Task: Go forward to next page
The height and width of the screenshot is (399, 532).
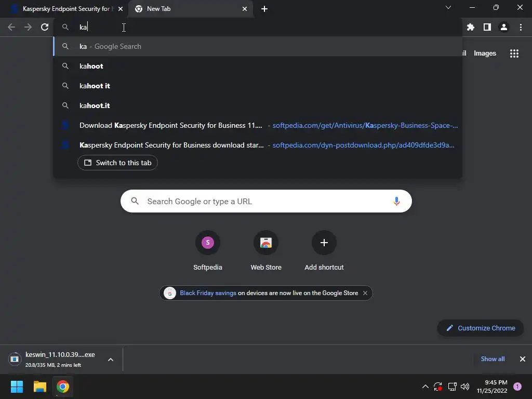Action: (28, 27)
